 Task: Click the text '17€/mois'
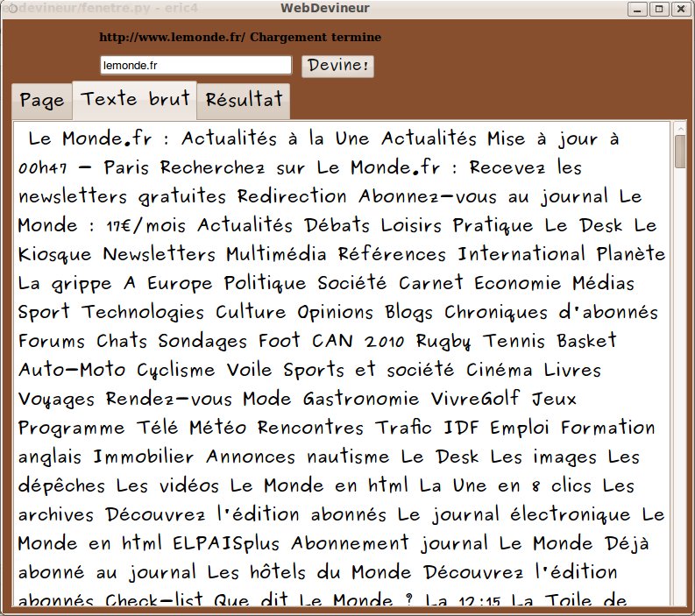pos(145,225)
